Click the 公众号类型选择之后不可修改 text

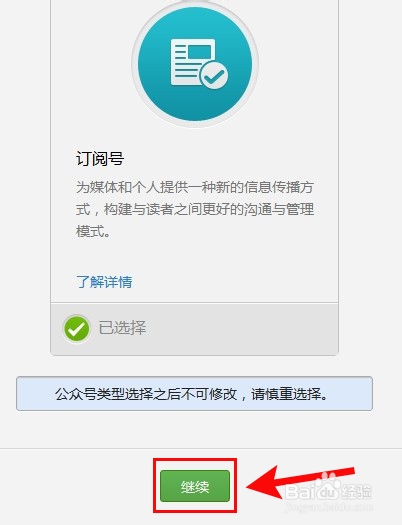point(146,394)
